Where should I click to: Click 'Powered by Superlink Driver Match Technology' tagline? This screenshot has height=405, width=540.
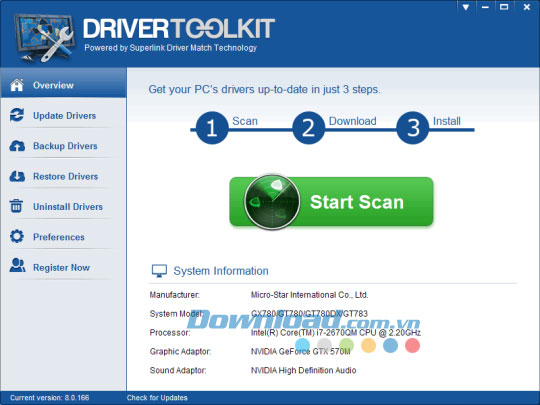tap(171, 48)
